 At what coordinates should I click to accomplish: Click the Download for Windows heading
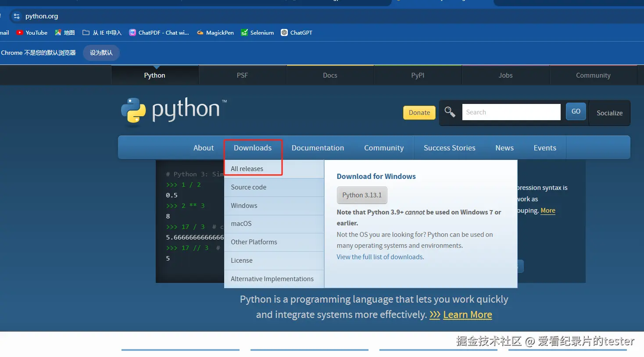(376, 176)
